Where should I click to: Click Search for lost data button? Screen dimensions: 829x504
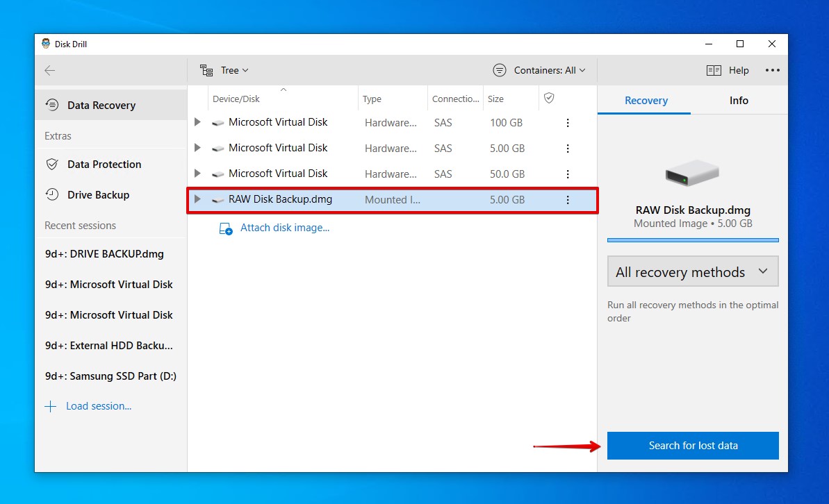[x=693, y=446]
